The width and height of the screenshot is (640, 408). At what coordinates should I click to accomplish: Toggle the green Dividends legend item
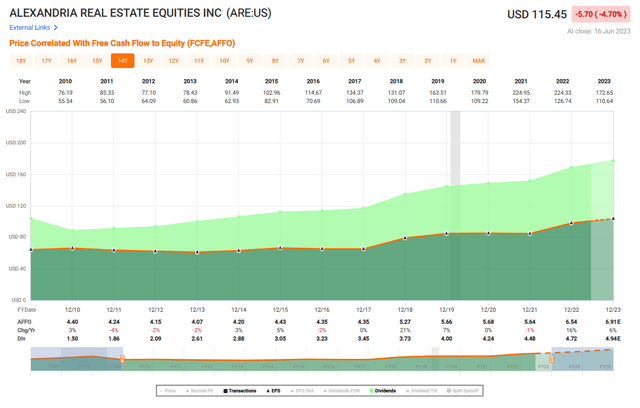(x=383, y=391)
